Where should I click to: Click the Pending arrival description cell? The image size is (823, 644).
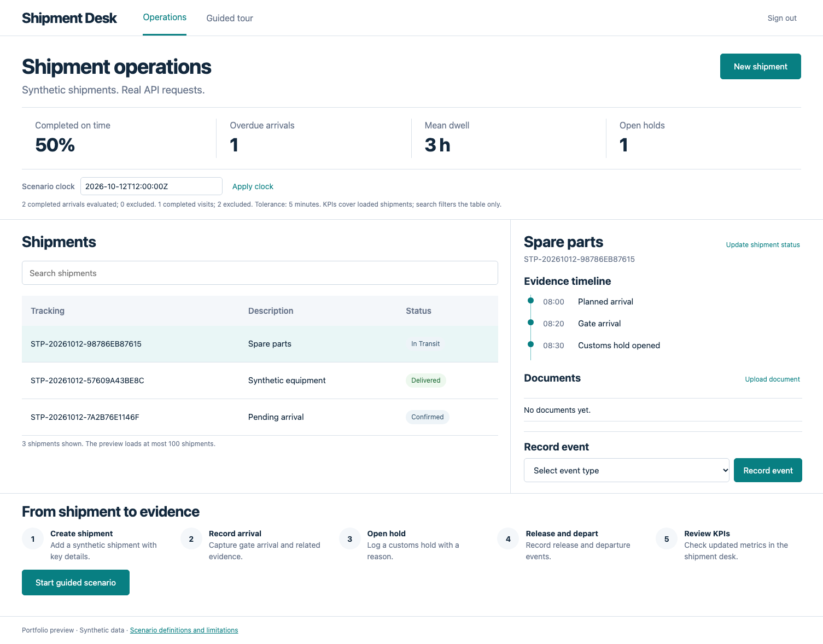click(x=276, y=417)
